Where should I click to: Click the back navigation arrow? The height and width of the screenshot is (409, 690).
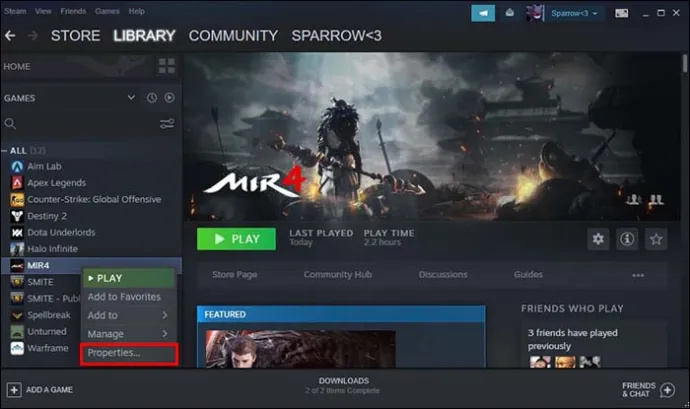click(10, 36)
